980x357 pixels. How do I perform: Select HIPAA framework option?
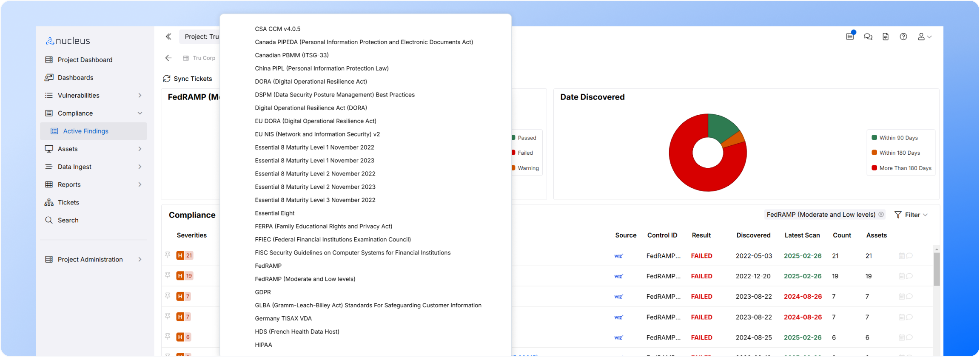pyautogui.click(x=264, y=345)
